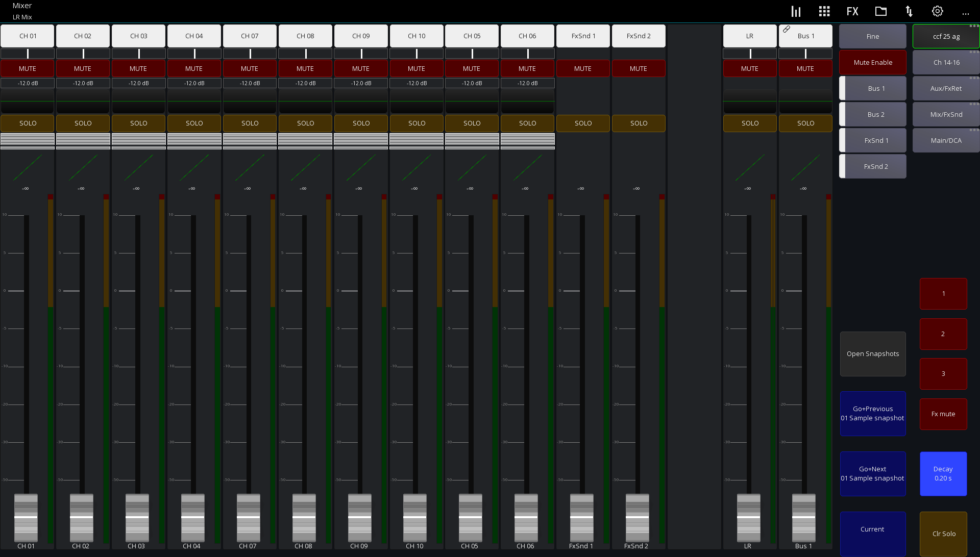The width and height of the screenshot is (980, 557).
Task: Open the FX rack
Action: click(852, 11)
